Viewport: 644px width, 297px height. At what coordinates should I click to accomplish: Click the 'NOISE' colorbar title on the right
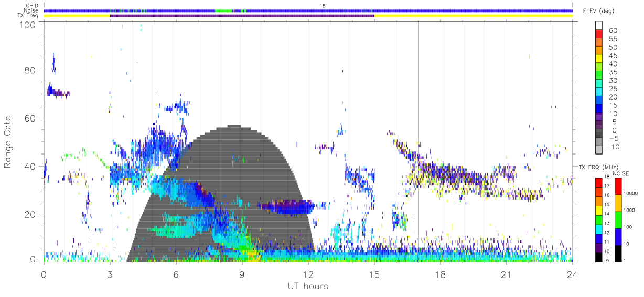[620, 173]
